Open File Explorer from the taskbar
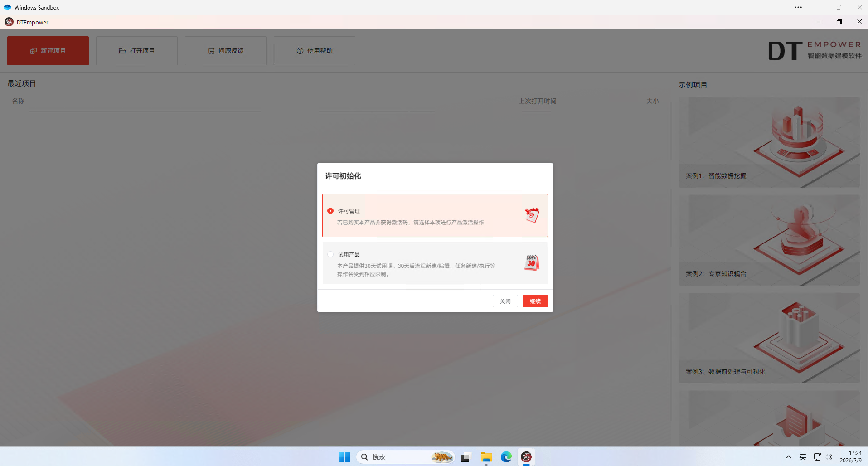868x466 pixels. click(486, 457)
